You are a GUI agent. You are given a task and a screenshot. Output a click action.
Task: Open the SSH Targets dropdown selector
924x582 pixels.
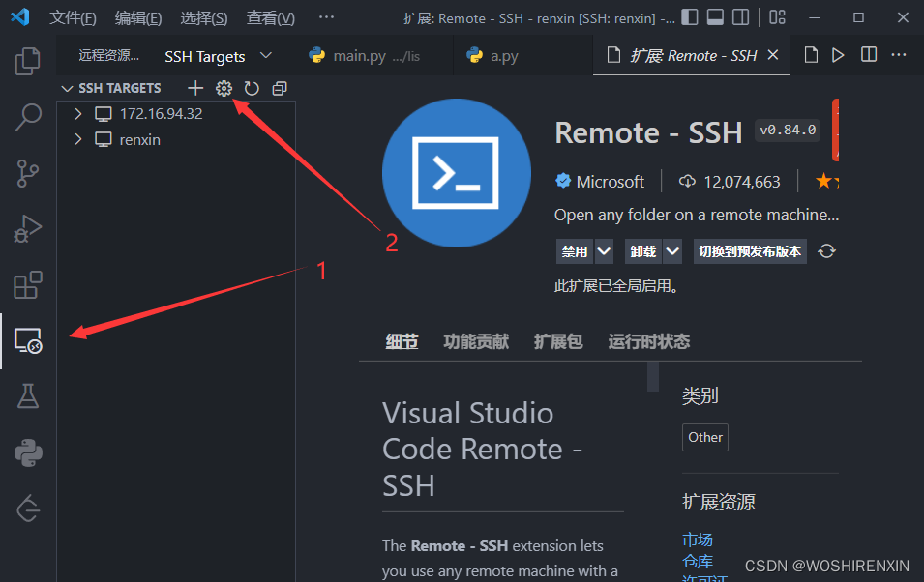[217, 56]
